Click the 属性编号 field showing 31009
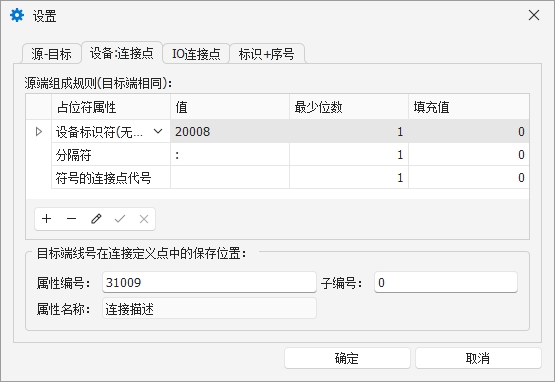This screenshot has width=555, height=382. click(209, 282)
